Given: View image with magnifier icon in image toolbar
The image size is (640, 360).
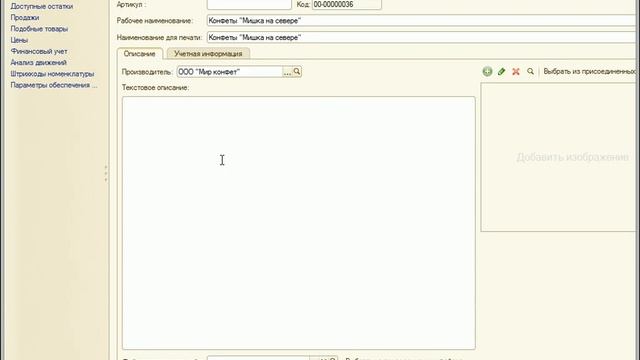Looking at the screenshot, I should click(x=530, y=71).
